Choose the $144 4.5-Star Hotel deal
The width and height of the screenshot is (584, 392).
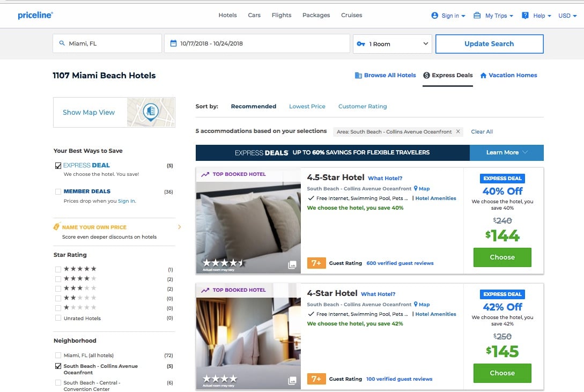[502, 257]
